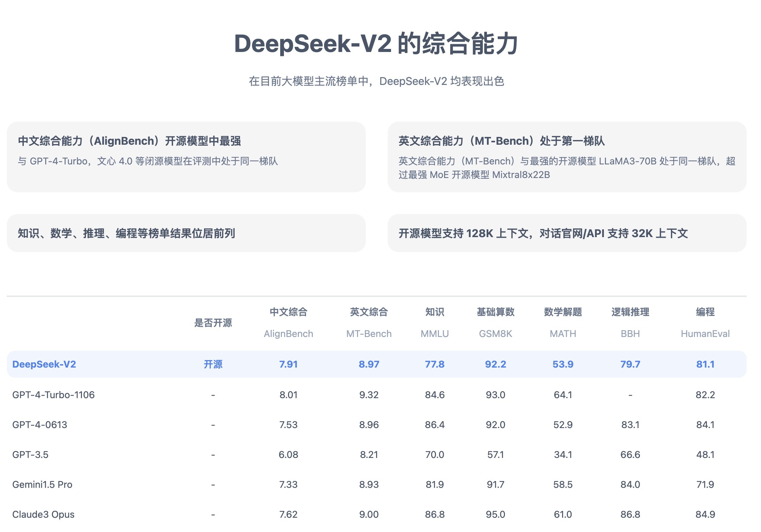
Task: Click GPT-3.5 MT-Bench score 8.21
Action: 369,455
